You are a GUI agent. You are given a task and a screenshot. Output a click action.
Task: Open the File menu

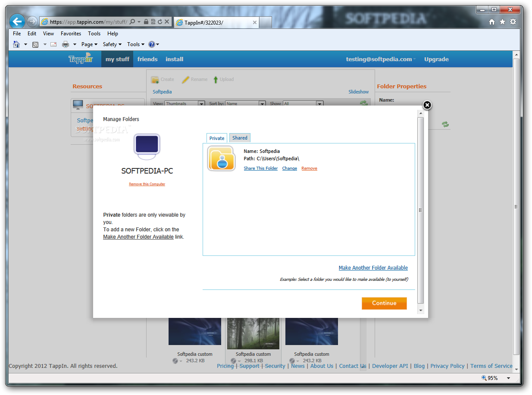coord(17,34)
